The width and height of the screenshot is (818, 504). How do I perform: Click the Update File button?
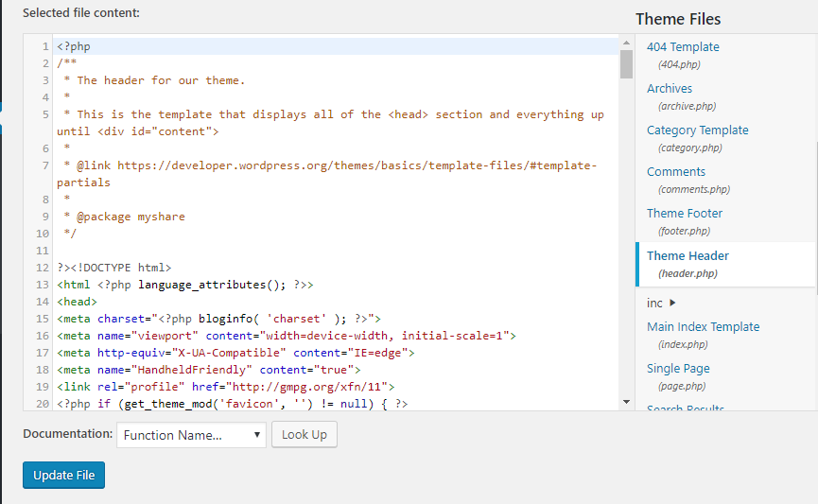[x=63, y=475]
